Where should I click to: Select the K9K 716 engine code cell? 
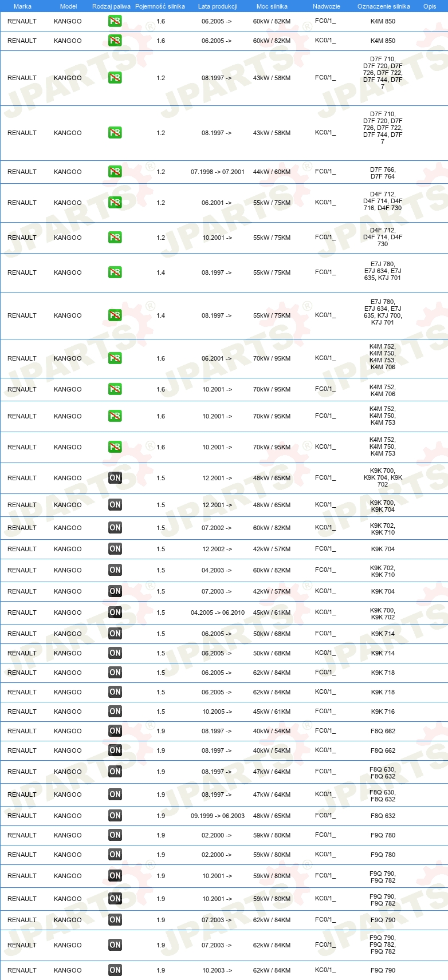point(383,712)
